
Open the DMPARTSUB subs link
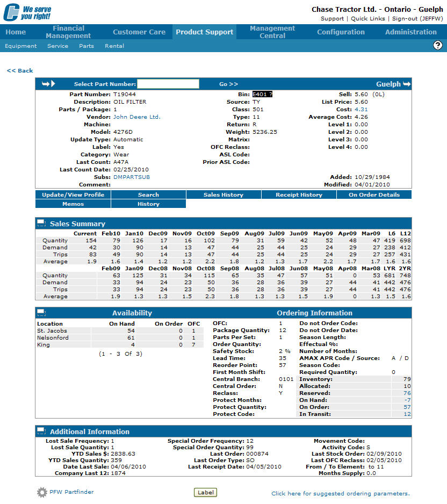(x=132, y=177)
